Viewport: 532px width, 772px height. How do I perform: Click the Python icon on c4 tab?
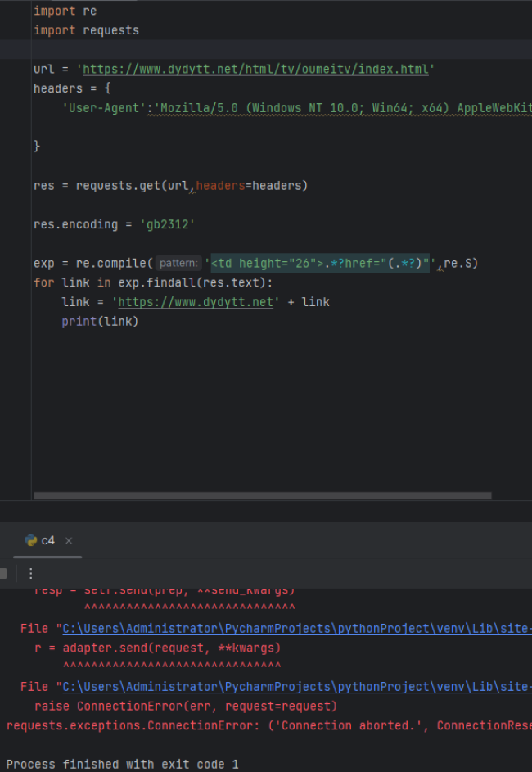(x=30, y=540)
